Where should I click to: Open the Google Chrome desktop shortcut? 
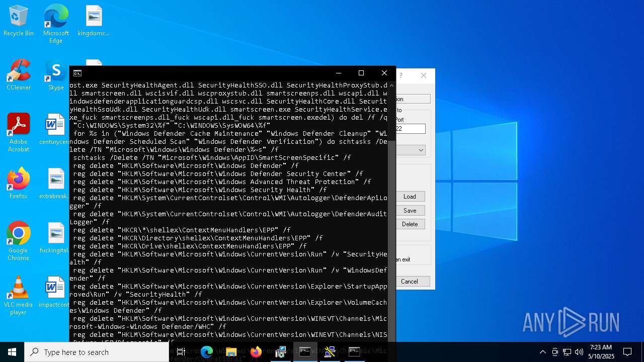point(19,241)
